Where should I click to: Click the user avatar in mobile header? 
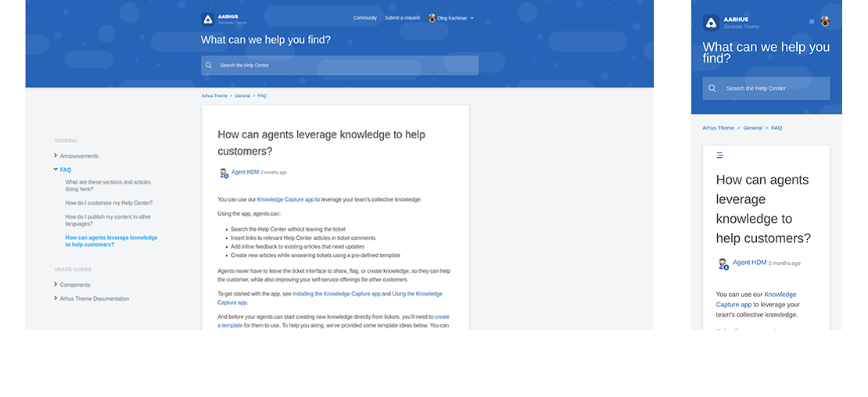825,22
